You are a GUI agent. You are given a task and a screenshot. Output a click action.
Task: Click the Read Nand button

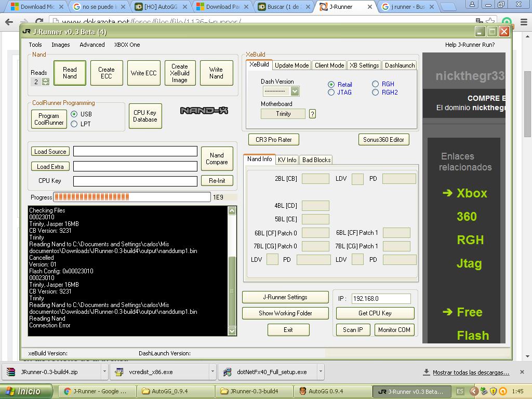pyautogui.click(x=70, y=73)
